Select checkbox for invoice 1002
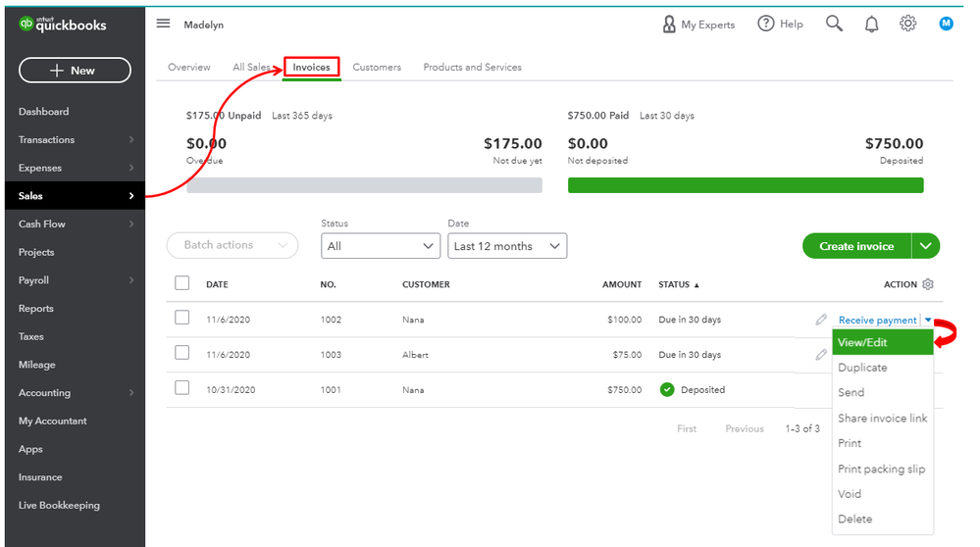This screenshot has width=980, height=547. point(181,318)
